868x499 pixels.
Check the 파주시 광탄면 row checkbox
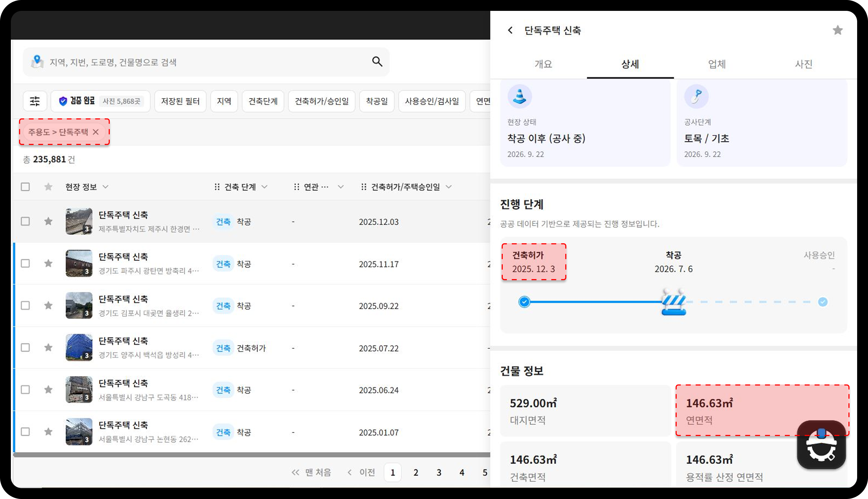coord(25,263)
